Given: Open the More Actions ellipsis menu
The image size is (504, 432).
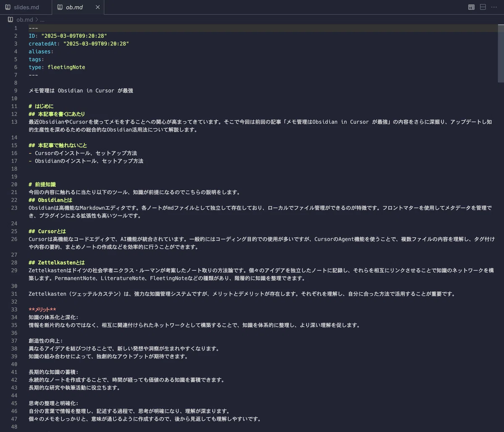Looking at the screenshot, I should click(x=494, y=7).
